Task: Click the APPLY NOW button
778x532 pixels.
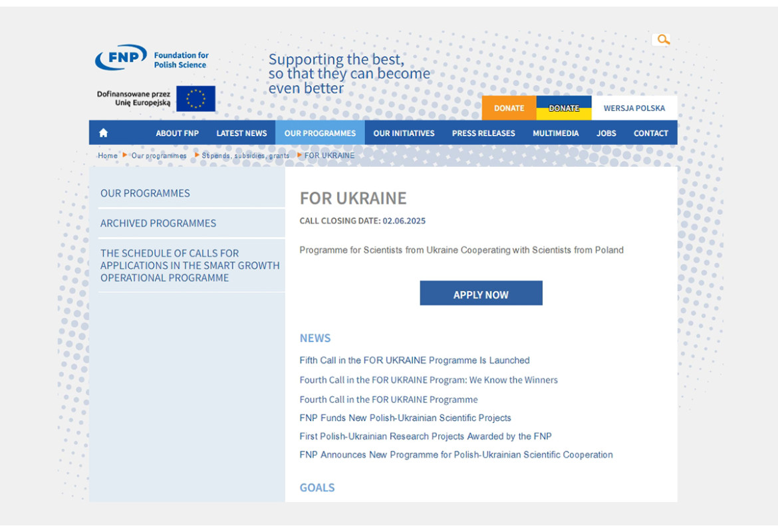Action: click(481, 294)
